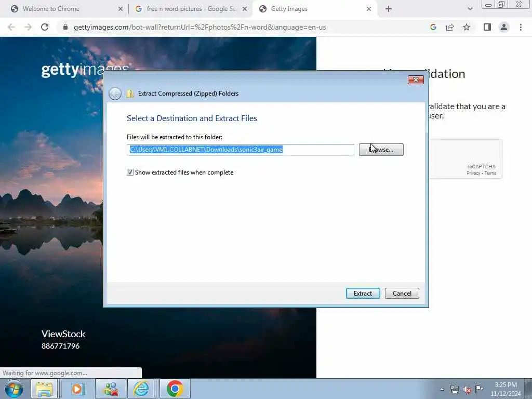Launch Internet Explorer from taskbar
The image size is (532, 399).
click(x=140, y=389)
